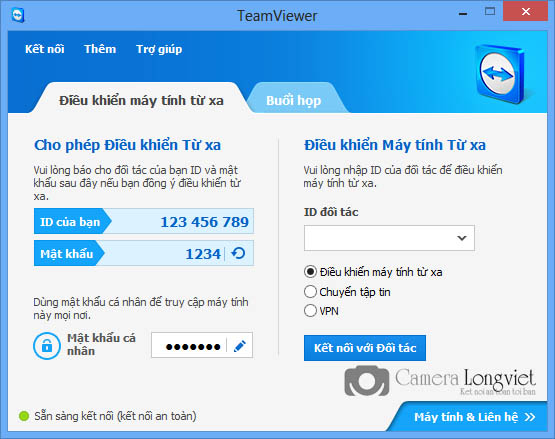Refresh the random password with arrow icon

pyautogui.click(x=238, y=253)
